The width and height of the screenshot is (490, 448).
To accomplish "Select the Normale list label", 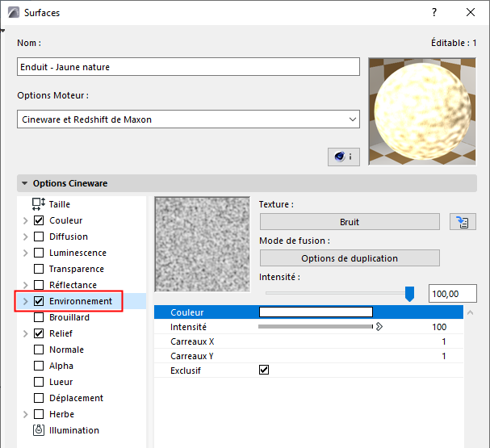I will [x=66, y=350].
